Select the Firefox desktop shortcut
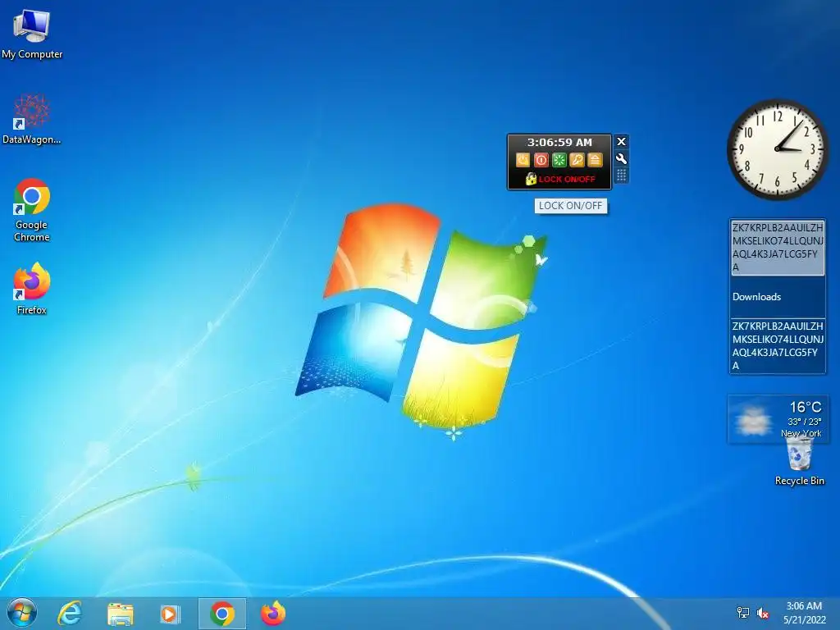The width and height of the screenshot is (840, 630). (32, 289)
